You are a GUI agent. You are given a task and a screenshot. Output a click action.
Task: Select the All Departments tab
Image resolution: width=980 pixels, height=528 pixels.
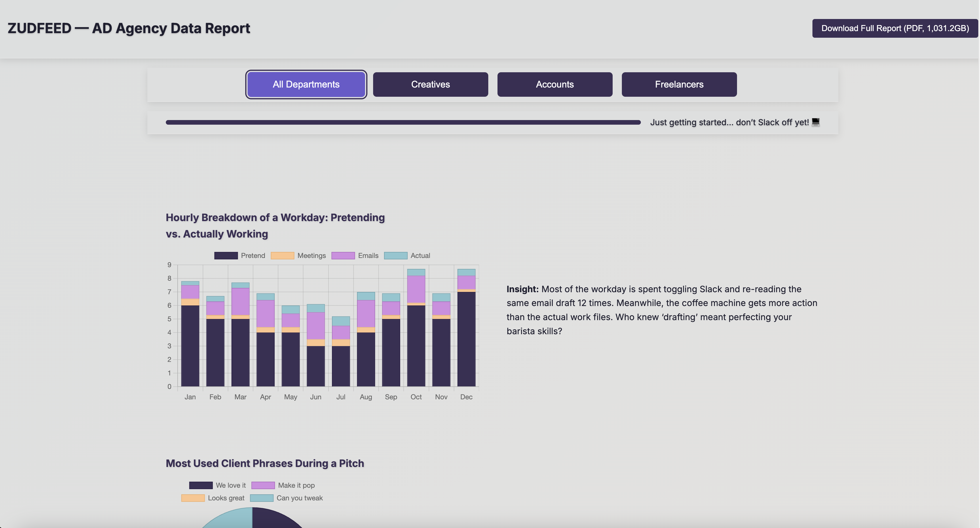click(x=306, y=84)
